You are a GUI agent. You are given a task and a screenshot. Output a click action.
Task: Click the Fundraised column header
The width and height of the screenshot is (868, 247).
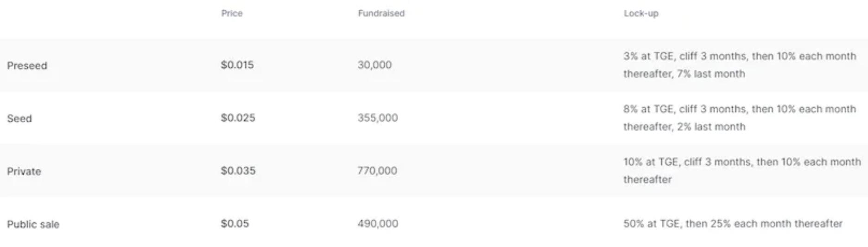click(x=381, y=13)
